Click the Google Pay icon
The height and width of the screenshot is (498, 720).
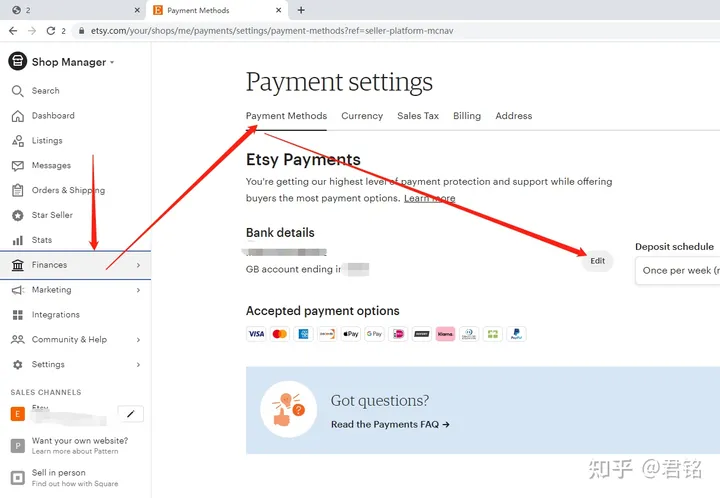click(x=374, y=334)
